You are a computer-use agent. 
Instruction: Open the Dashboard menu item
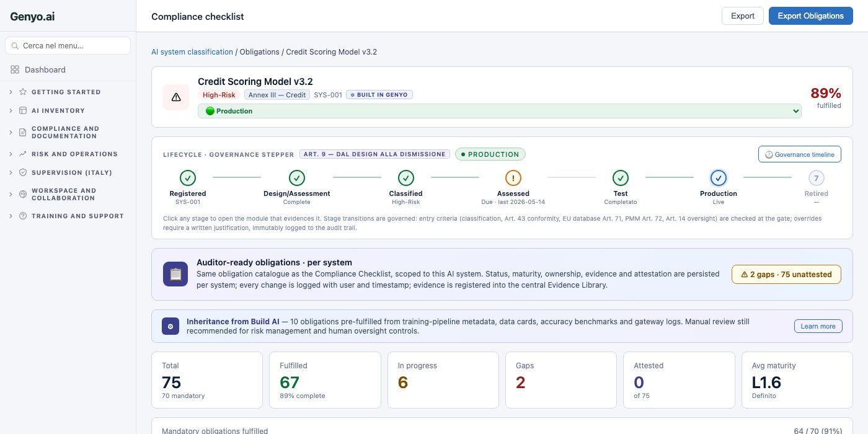coord(68,70)
